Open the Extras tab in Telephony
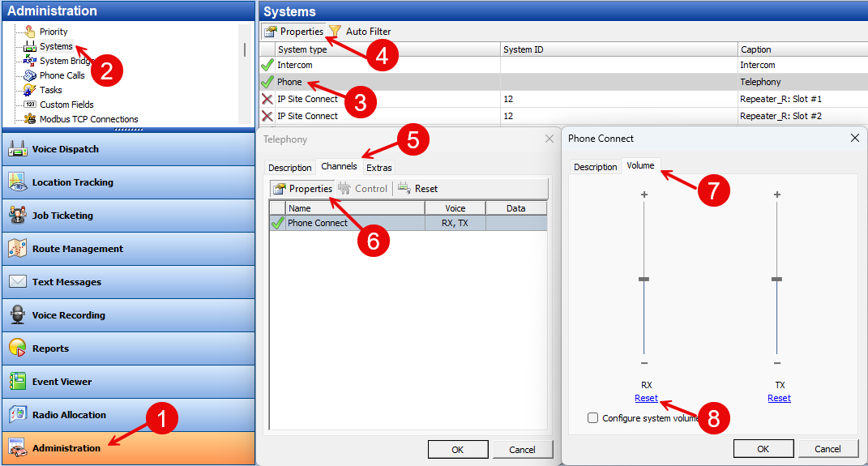Viewport: 868px width, 466px height. click(379, 168)
